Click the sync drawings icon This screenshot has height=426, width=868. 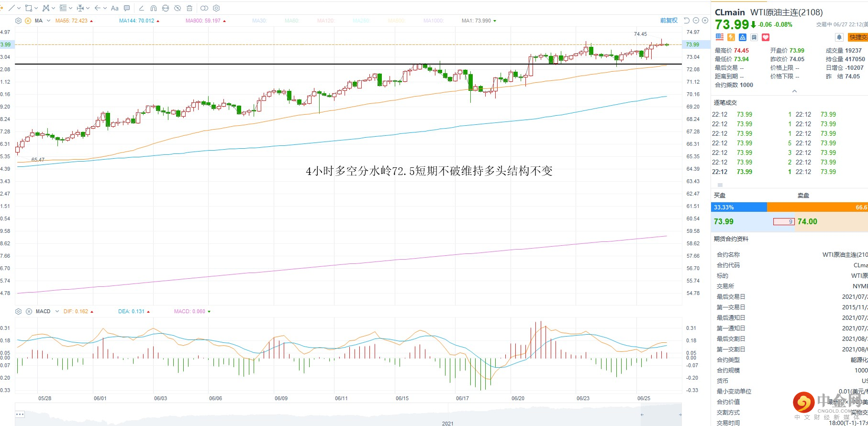pyautogui.click(x=166, y=8)
